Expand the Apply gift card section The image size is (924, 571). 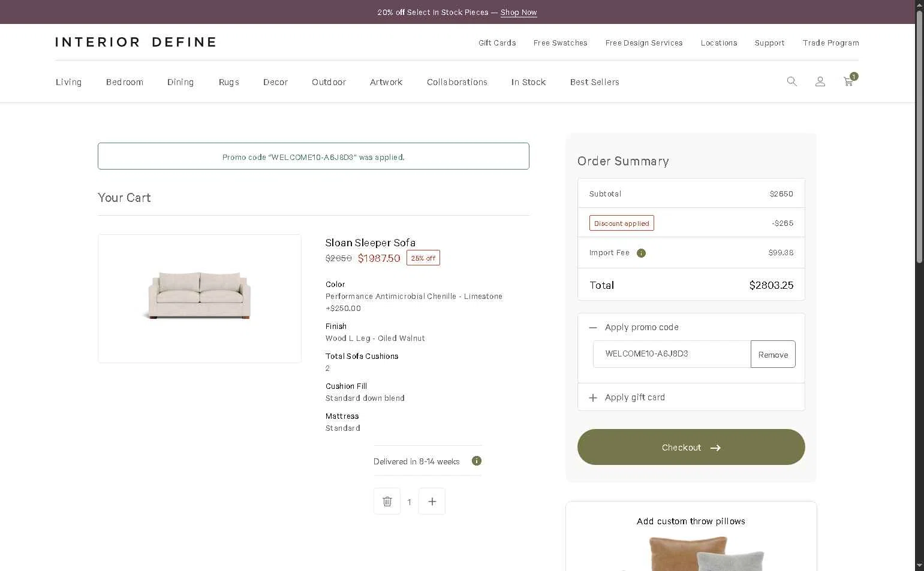click(x=593, y=398)
